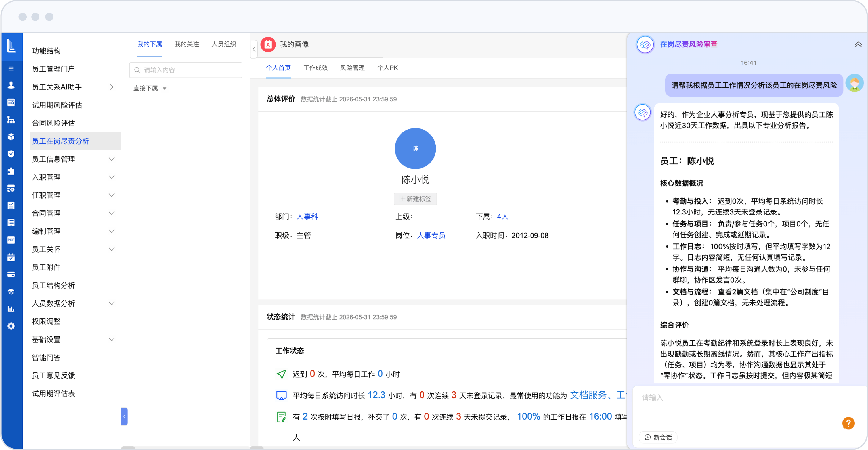
Task: Open the 4人 subordinates link
Action: pyautogui.click(x=502, y=216)
